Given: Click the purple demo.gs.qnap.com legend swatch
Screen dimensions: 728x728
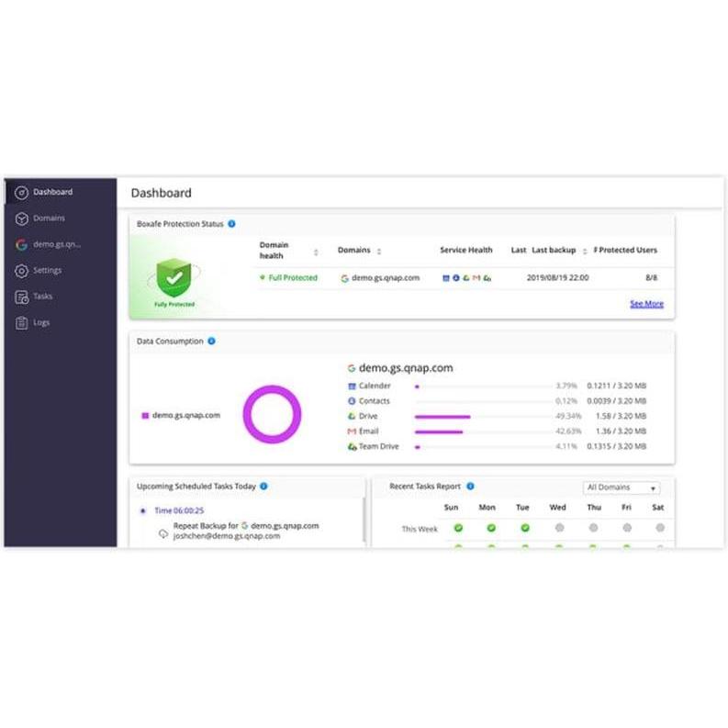Looking at the screenshot, I should coord(145,416).
